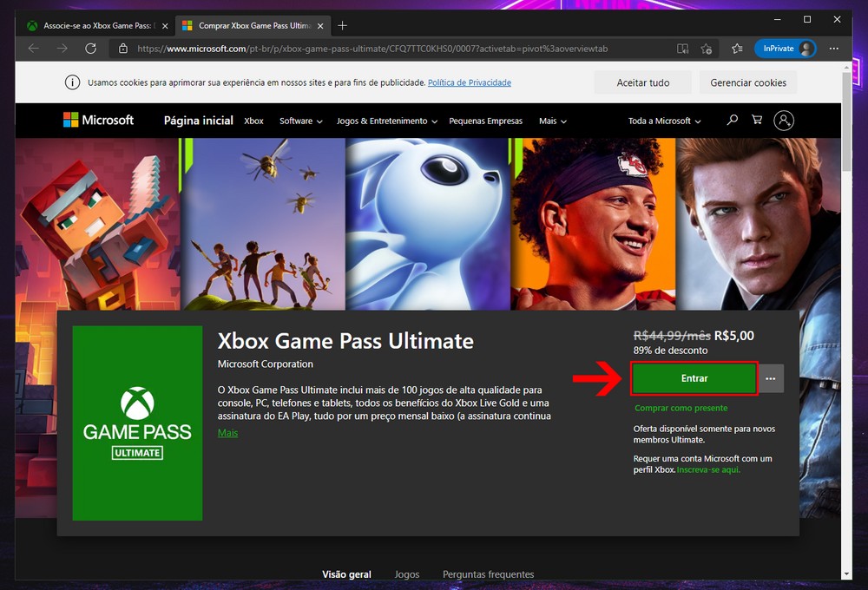Image resolution: width=868 pixels, height=590 pixels.
Task: Expand the Software dropdown
Action: point(300,121)
